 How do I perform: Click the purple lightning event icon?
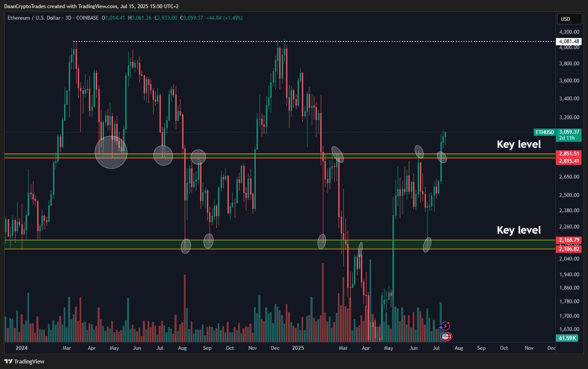[x=445, y=326]
